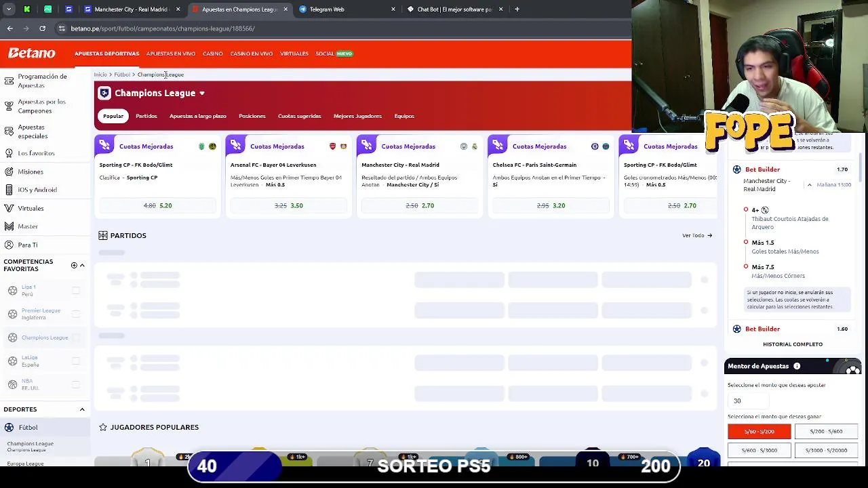Click the Fútbol soccer ball icon
The width and height of the screenshot is (868, 488).
[x=9, y=427]
